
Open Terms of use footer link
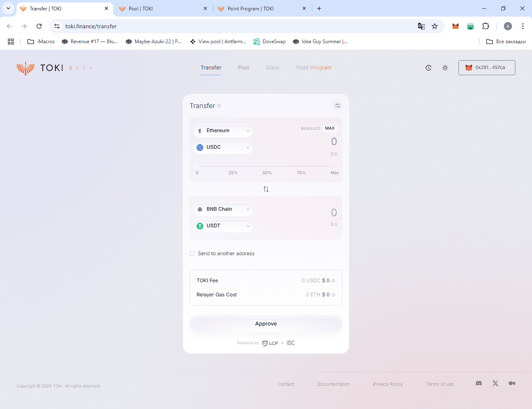tap(440, 384)
